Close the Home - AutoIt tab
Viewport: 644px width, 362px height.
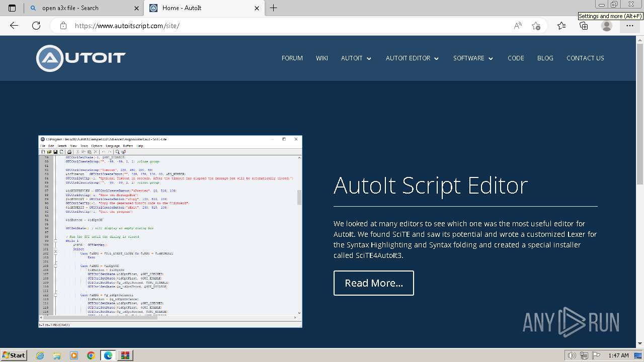click(x=257, y=8)
